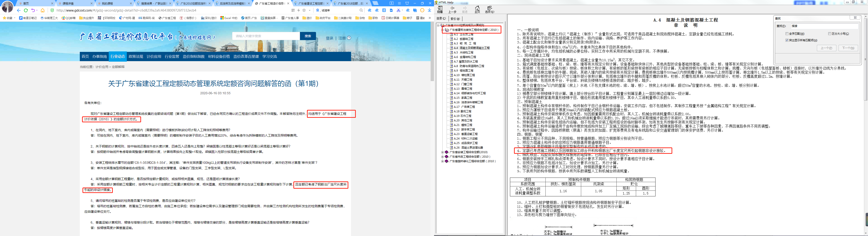
Task: Click the address bar search magnifier icon
Action: pos(361,10)
